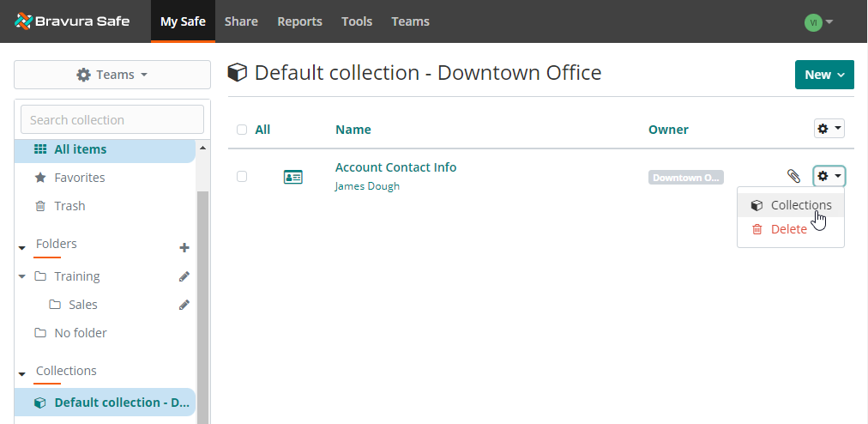The width and height of the screenshot is (868, 424).
Task: Edit the Training folder with pencil icon
Action: [184, 276]
